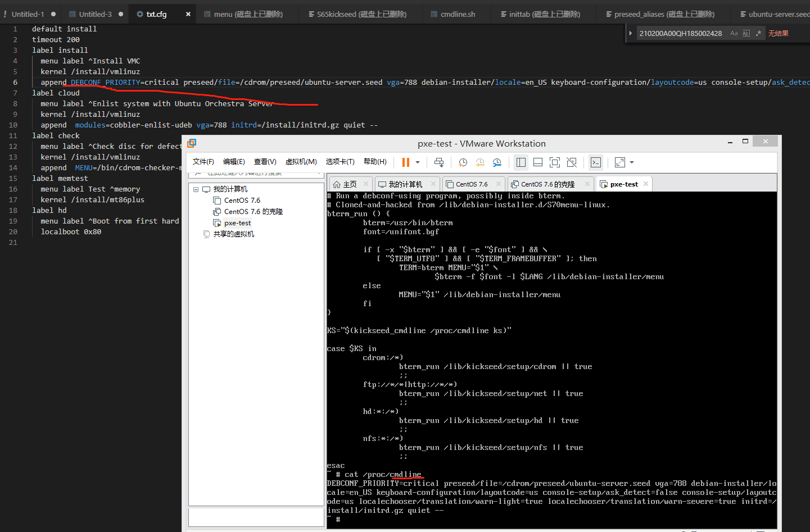Open the 帮助(H) menu in VMware
Viewport: 810px width, 532px height.
(375, 162)
